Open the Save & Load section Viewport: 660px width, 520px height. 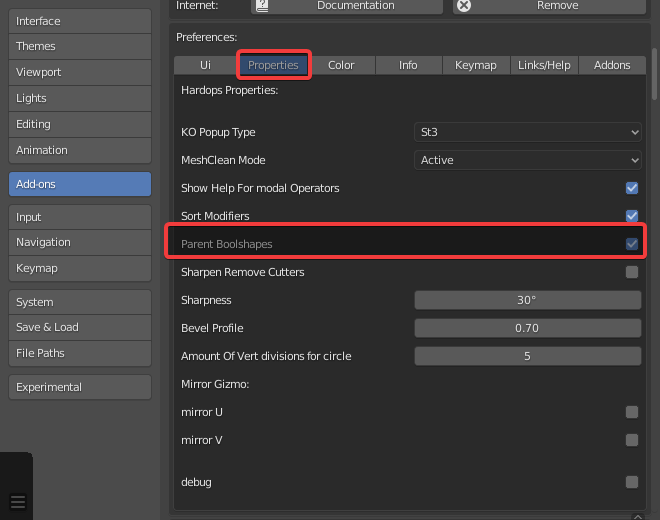point(80,327)
